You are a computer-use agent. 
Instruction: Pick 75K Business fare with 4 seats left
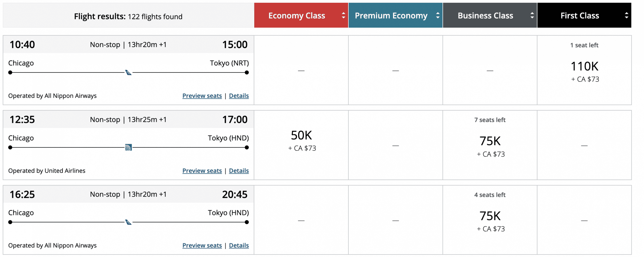tap(490, 216)
